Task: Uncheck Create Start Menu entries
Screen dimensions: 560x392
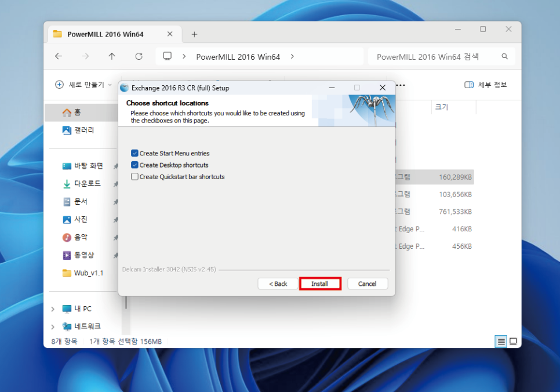Action: (134, 153)
